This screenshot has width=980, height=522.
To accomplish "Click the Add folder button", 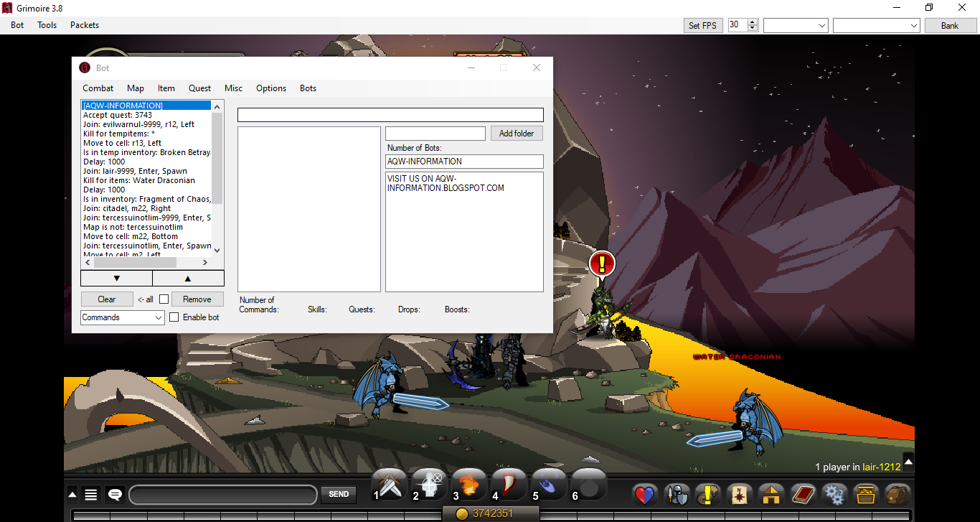I will (x=516, y=133).
